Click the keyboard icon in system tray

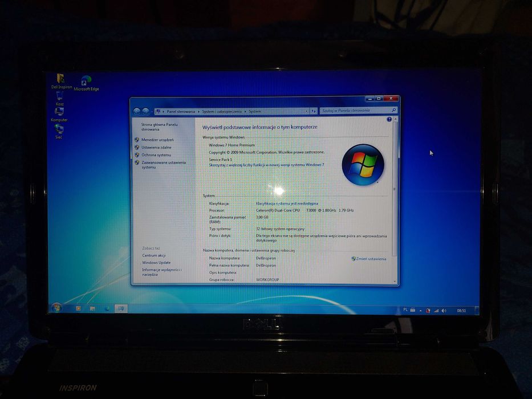[x=413, y=310]
